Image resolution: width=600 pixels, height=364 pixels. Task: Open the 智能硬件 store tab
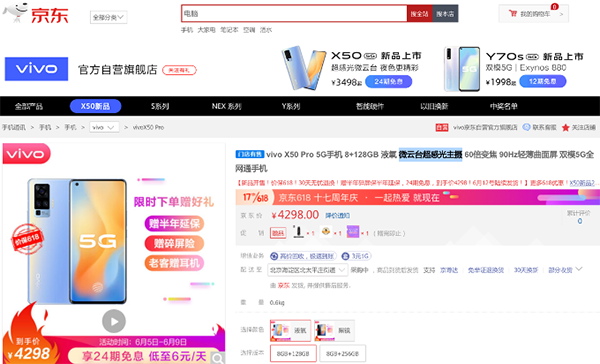(370, 106)
